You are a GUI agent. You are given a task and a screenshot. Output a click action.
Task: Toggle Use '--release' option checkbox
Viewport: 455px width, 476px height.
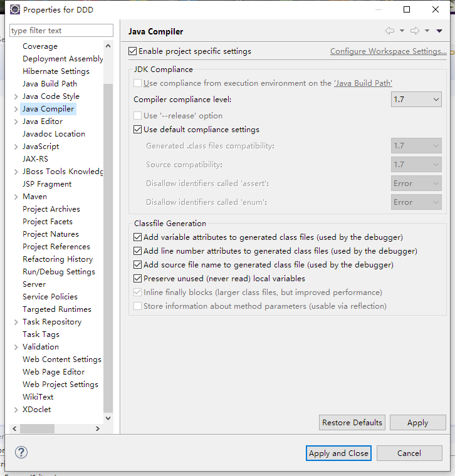tap(138, 116)
